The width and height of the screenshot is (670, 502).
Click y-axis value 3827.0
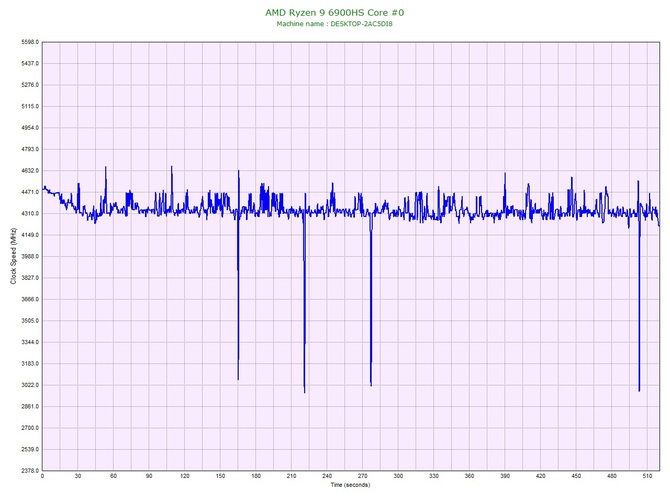[30, 278]
